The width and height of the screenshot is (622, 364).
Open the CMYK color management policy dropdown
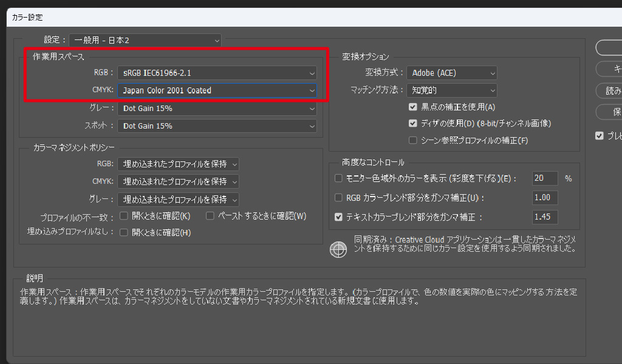179,181
